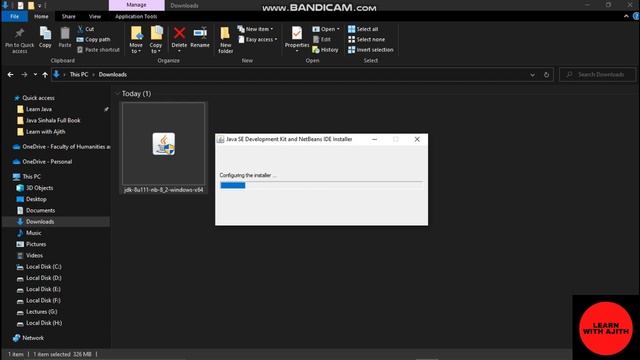The image size is (640, 360).
Task: Open 3D Objects in sidebar
Action: point(35,188)
